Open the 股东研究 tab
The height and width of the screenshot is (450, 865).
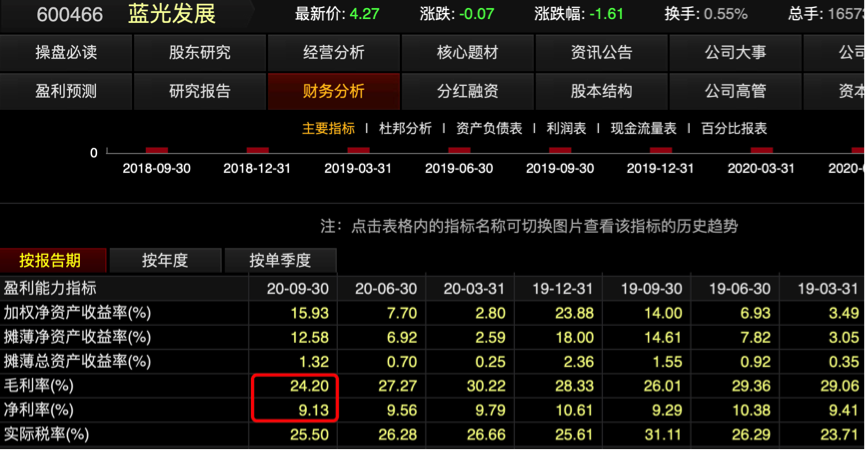pos(200,52)
